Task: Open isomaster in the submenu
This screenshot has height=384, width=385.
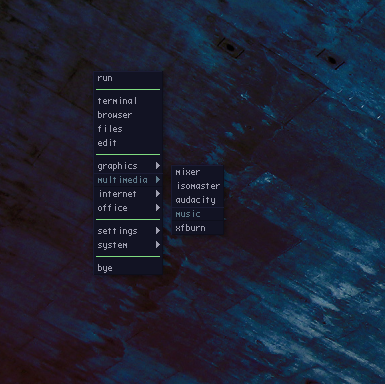Action: point(197,186)
